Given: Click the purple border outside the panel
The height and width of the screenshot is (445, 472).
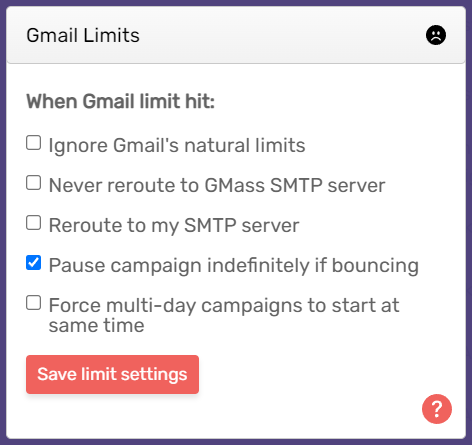Looking at the screenshot, I should click(x=3, y=222).
